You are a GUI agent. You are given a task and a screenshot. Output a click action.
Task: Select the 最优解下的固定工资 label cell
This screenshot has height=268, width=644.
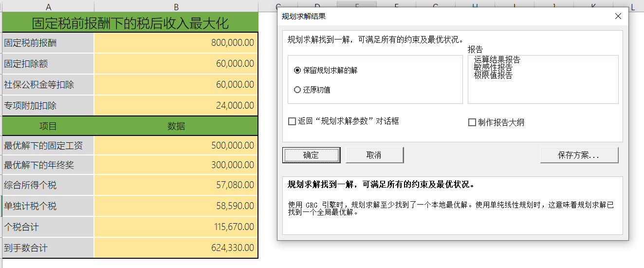(x=48, y=145)
